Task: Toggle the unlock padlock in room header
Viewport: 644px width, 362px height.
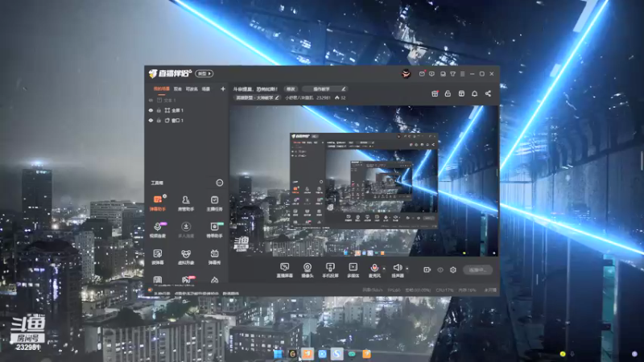Action: point(448,93)
